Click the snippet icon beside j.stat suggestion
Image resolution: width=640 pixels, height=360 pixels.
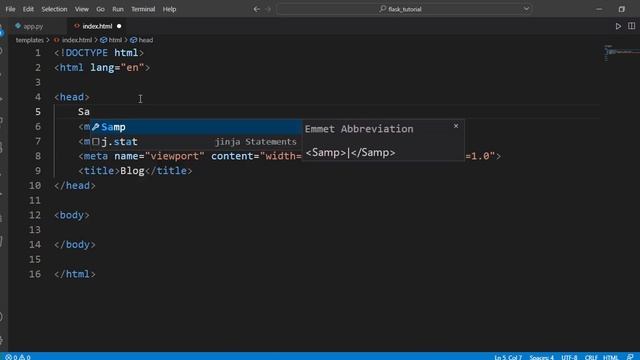tap(96, 142)
